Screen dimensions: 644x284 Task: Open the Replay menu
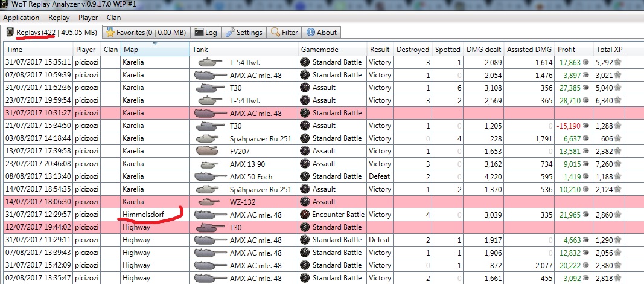(59, 18)
